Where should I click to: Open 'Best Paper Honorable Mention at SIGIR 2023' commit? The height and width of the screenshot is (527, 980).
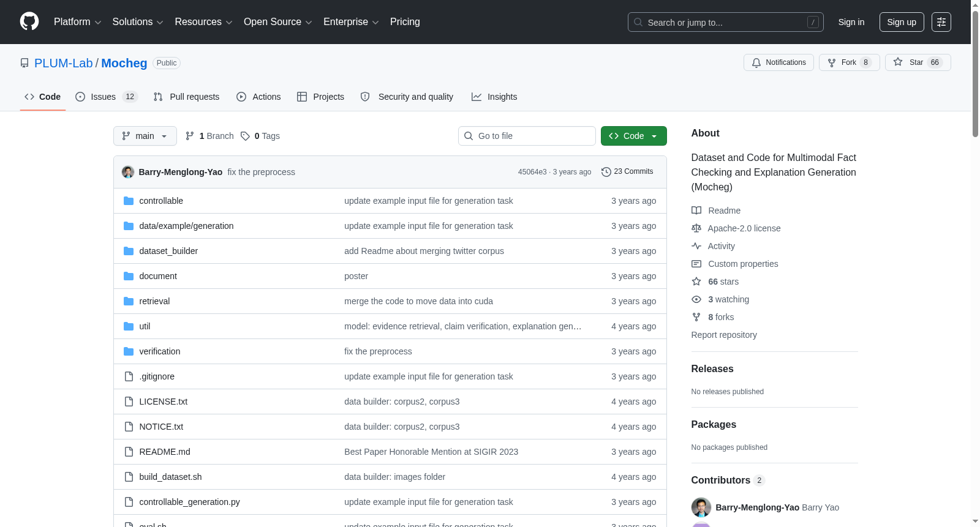click(431, 452)
